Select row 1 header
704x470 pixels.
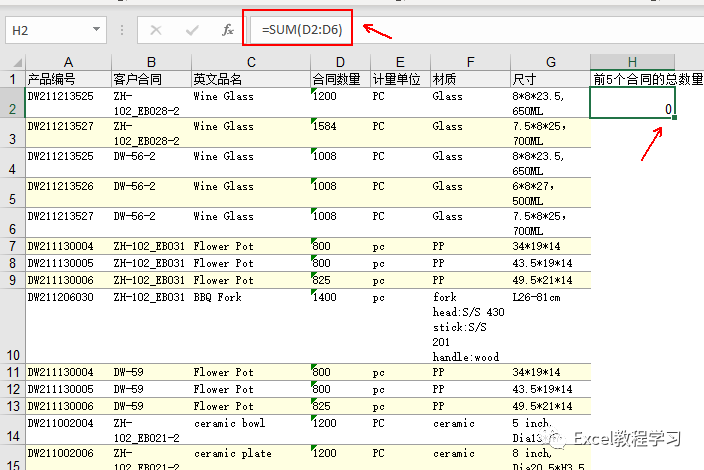point(13,79)
